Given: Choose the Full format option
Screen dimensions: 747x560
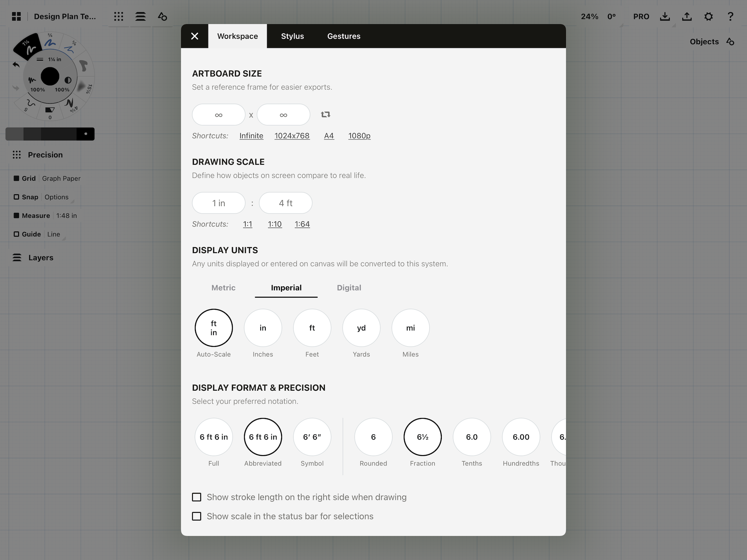Looking at the screenshot, I should (214, 437).
